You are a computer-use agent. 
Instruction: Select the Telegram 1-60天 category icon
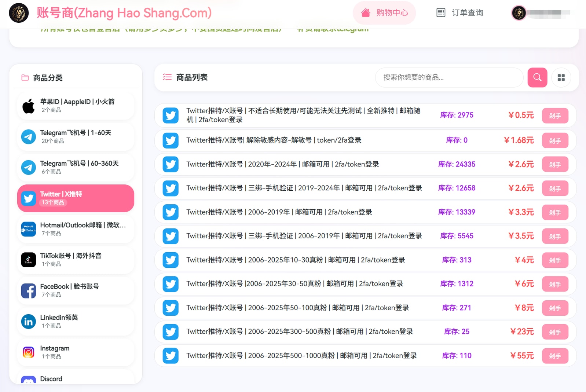29,137
